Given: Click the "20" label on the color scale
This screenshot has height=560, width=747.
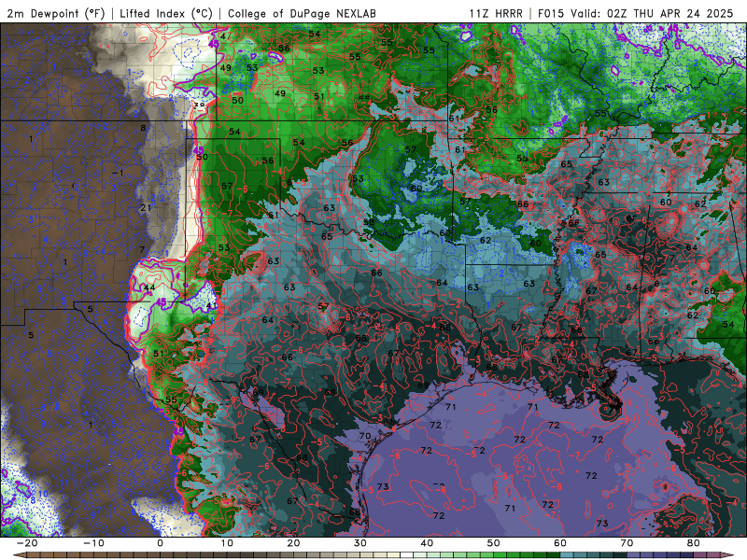Looking at the screenshot, I should (x=293, y=543).
